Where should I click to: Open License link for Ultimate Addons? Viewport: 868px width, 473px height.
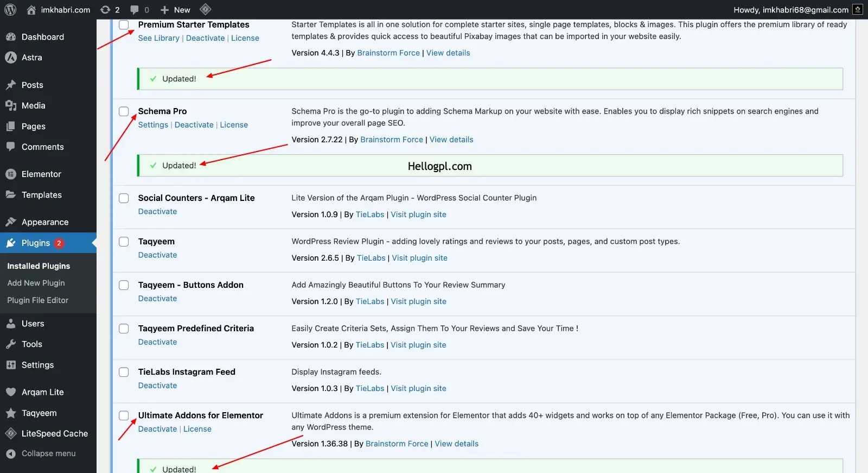point(197,429)
